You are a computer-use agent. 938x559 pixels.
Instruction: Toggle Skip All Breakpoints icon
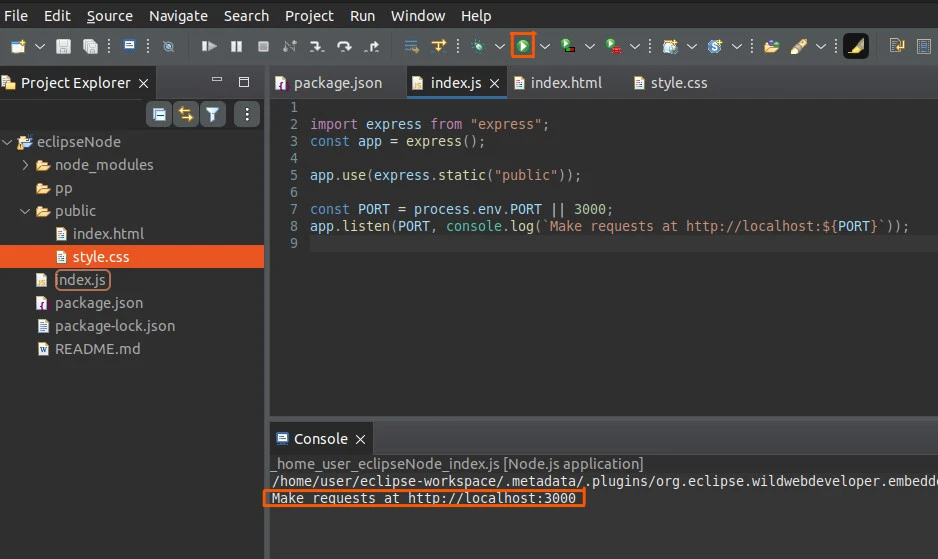click(x=168, y=46)
